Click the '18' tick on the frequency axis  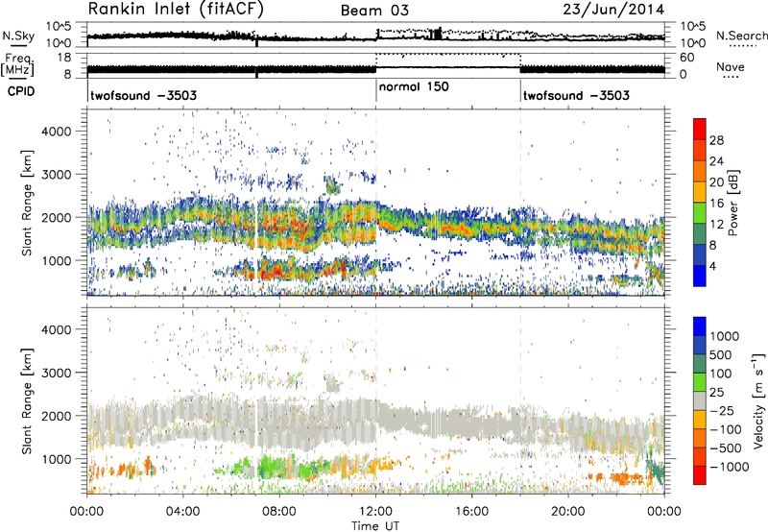64,58
